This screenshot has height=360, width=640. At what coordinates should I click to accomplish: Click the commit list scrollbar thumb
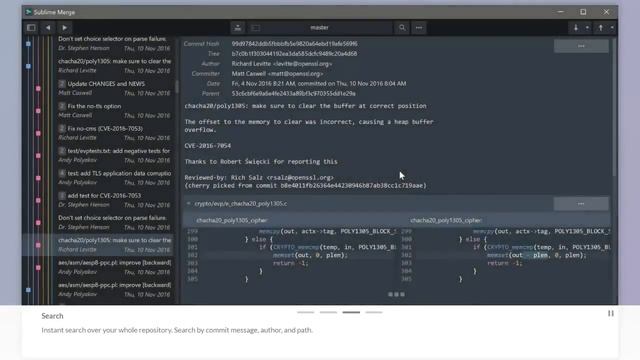(x=177, y=87)
